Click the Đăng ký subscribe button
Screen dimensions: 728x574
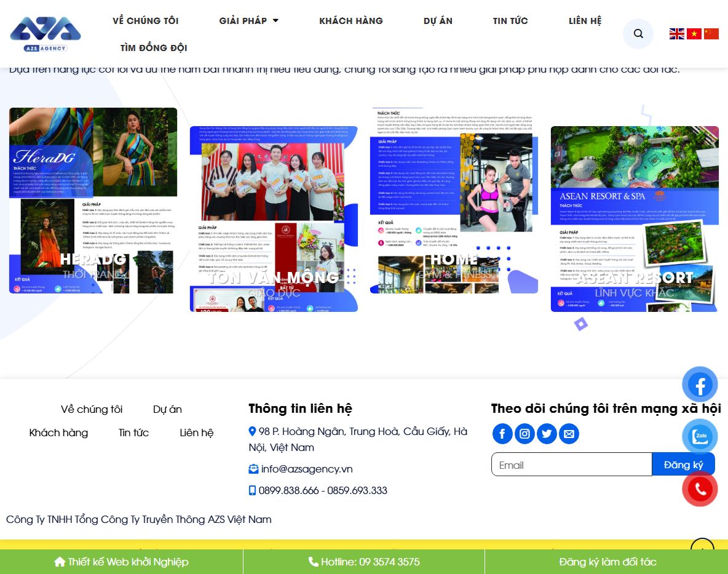pos(683,464)
